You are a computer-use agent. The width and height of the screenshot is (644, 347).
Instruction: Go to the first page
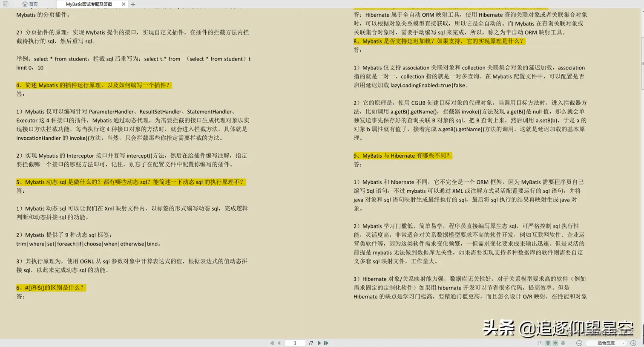(x=272, y=343)
